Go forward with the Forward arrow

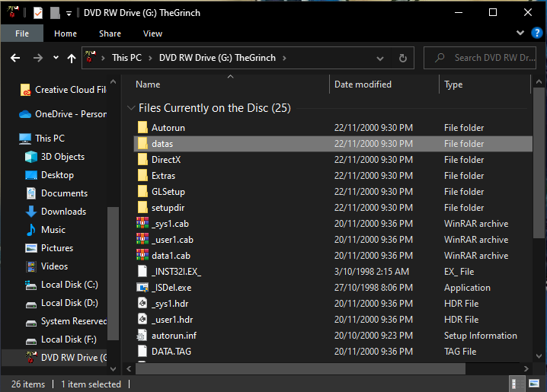[x=37, y=58]
